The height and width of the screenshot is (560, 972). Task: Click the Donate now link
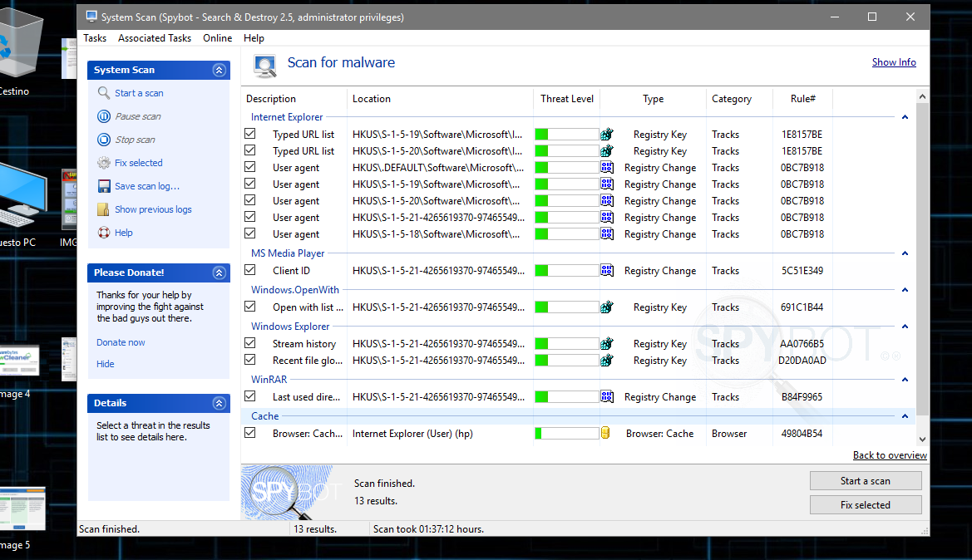121,342
